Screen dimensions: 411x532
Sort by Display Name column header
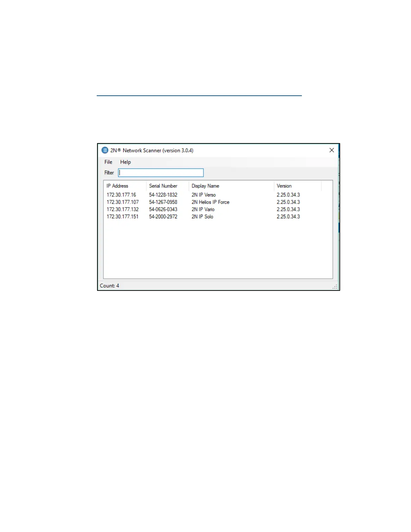coord(231,186)
